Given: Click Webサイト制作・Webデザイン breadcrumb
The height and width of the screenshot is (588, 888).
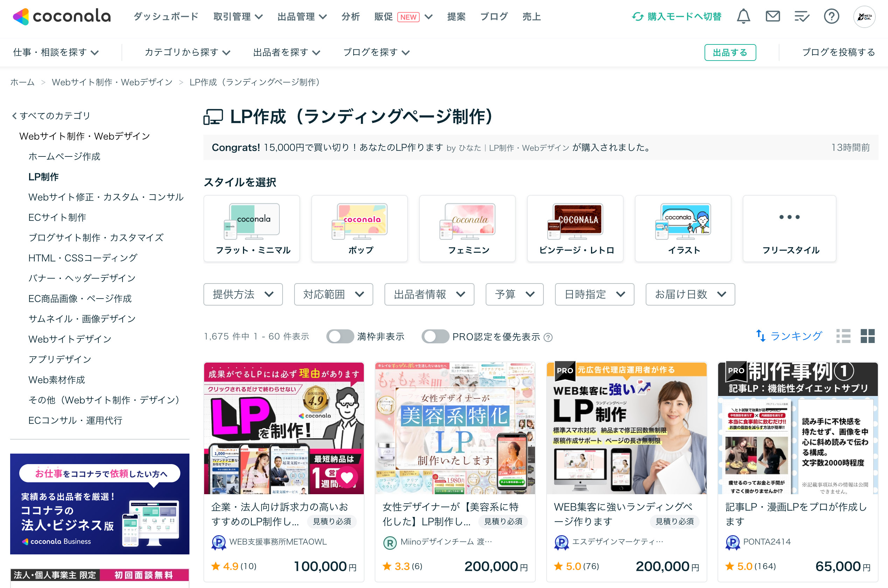Looking at the screenshot, I should pyautogui.click(x=112, y=82).
